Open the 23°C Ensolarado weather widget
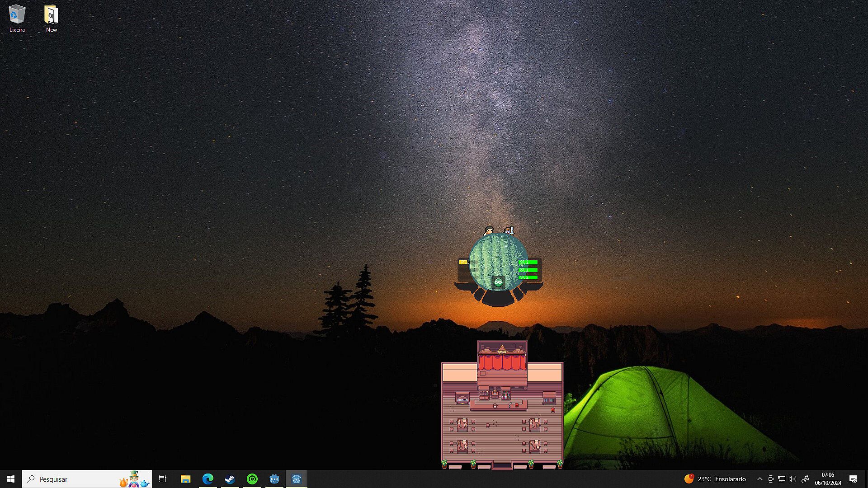 pos(715,479)
